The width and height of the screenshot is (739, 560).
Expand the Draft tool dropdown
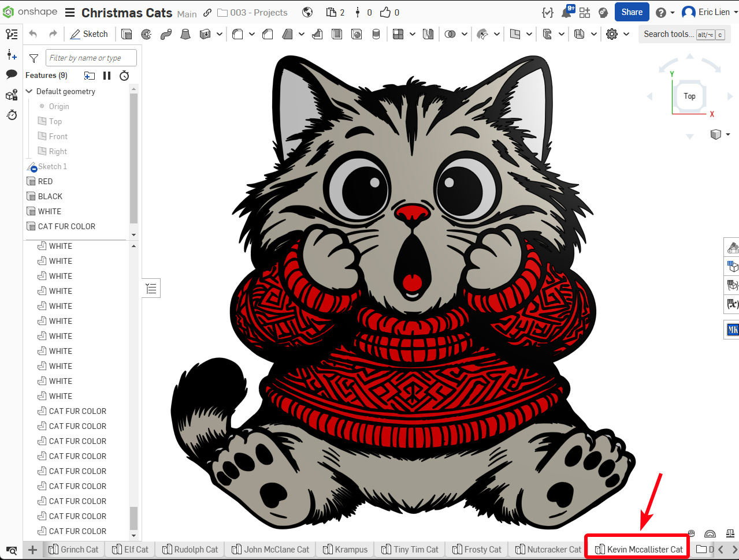click(x=302, y=34)
